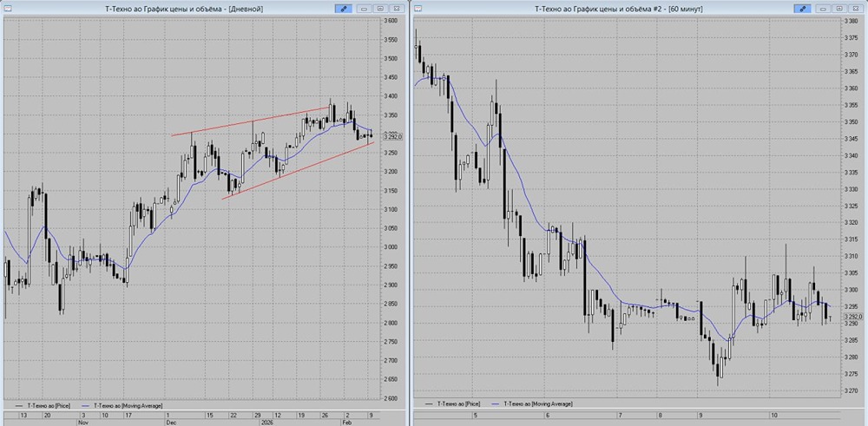Click the chart window icon of the 60 минут chart
868x426 pixels.
click(x=418, y=9)
